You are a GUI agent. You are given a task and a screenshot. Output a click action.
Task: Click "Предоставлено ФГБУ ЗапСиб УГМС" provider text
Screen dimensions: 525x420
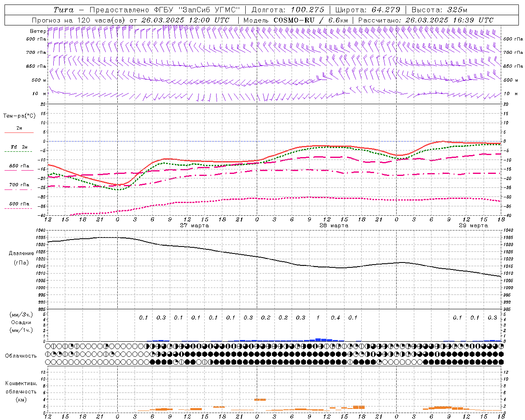click(164, 10)
